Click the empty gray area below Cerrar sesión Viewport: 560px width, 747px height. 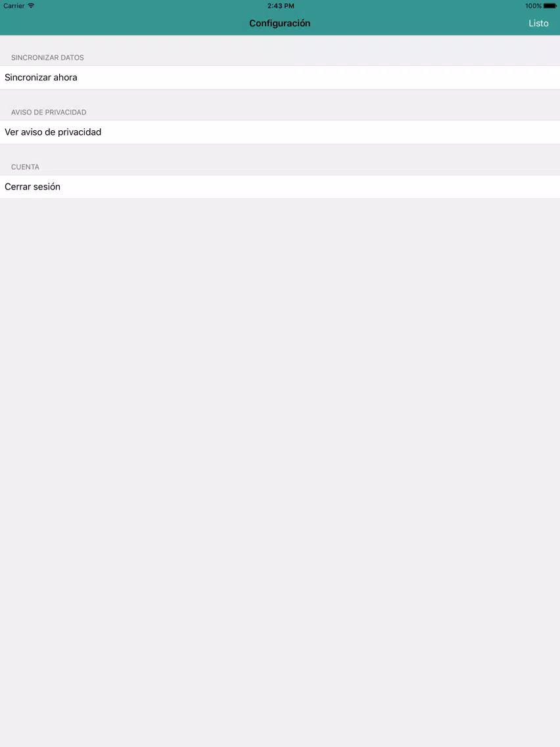pos(280,471)
